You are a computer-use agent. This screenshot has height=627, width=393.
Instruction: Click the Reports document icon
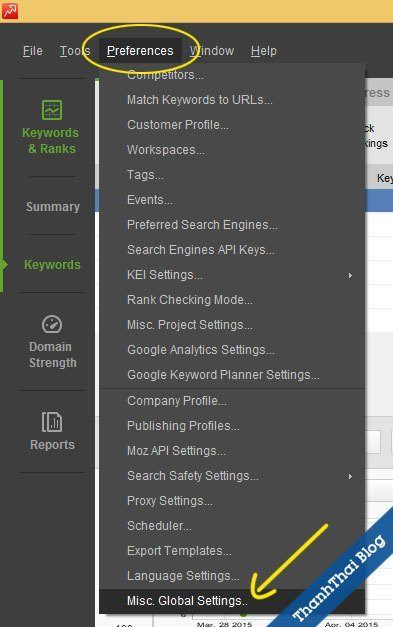pos(52,422)
